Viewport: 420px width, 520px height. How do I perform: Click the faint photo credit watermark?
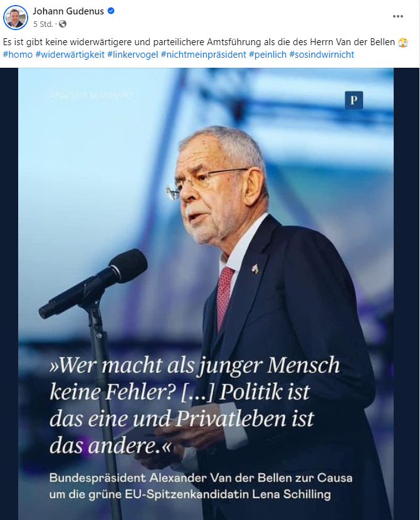[x=90, y=95]
